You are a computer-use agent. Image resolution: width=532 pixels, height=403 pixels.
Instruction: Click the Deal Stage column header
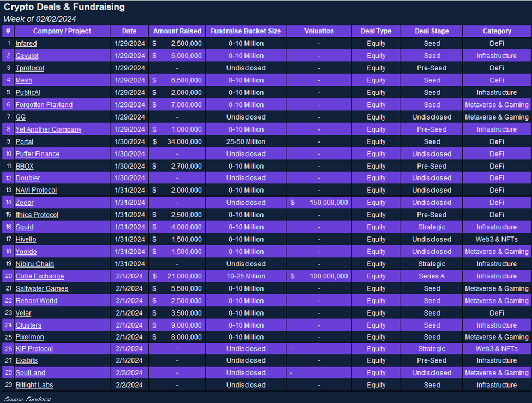coord(432,31)
